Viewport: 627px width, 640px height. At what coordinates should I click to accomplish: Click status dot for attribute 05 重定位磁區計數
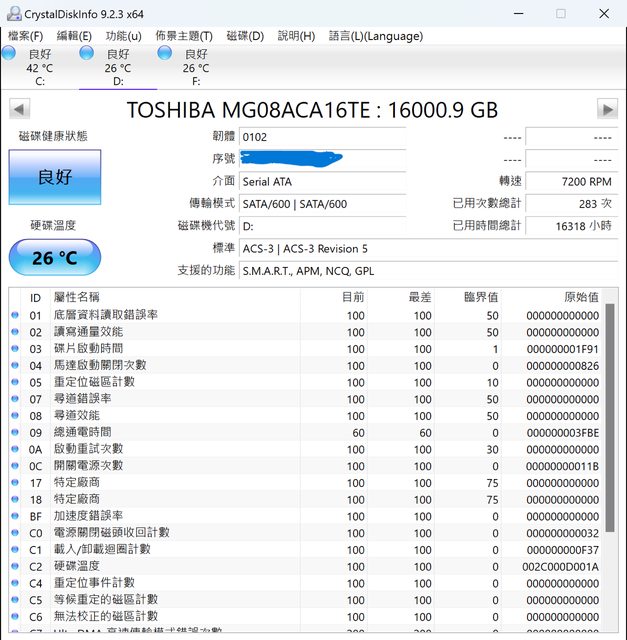tap(15, 382)
